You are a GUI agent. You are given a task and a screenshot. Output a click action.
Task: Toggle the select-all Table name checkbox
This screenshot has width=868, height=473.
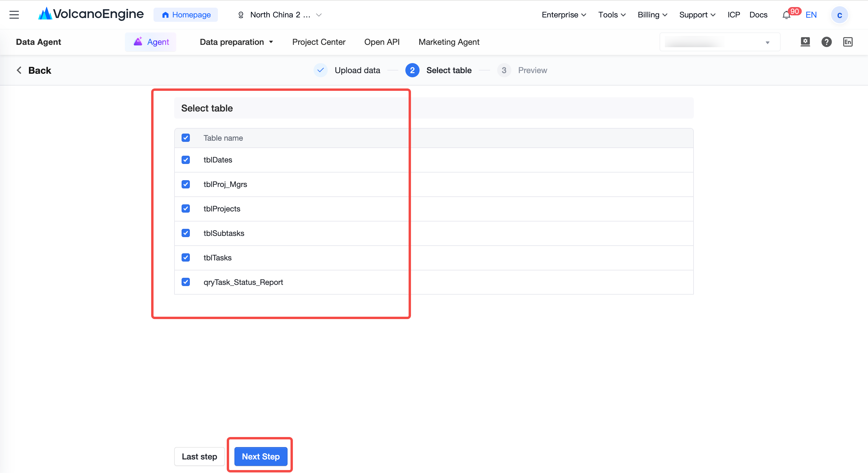click(x=186, y=138)
